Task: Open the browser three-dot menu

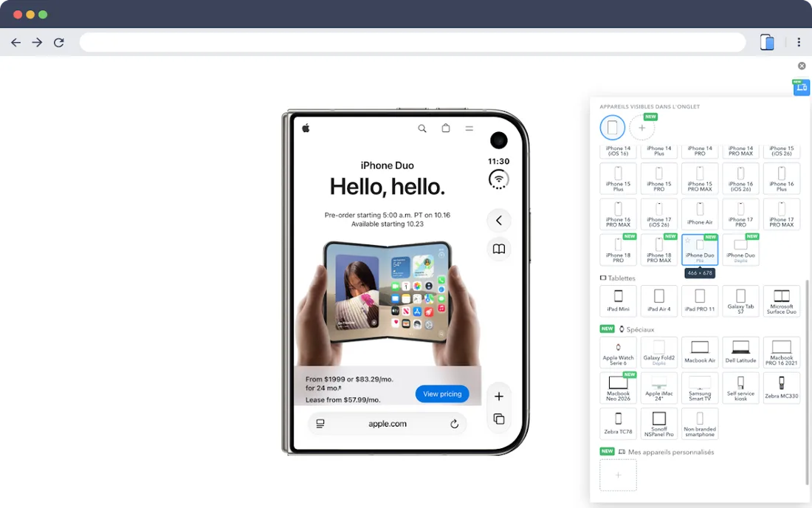Action: (x=799, y=43)
